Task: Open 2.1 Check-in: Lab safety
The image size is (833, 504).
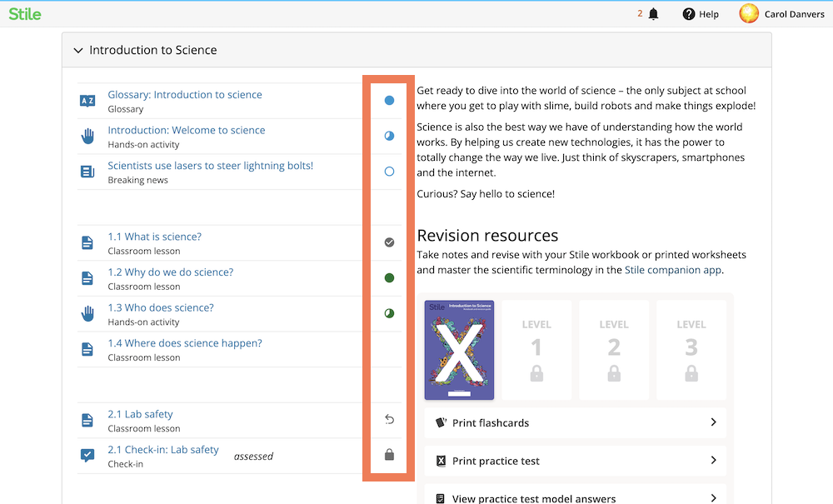Action: coord(163,450)
